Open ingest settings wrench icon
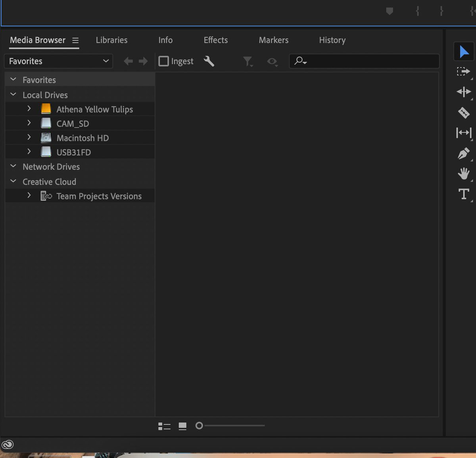Viewport: 476px width, 458px height. coord(209,61)
